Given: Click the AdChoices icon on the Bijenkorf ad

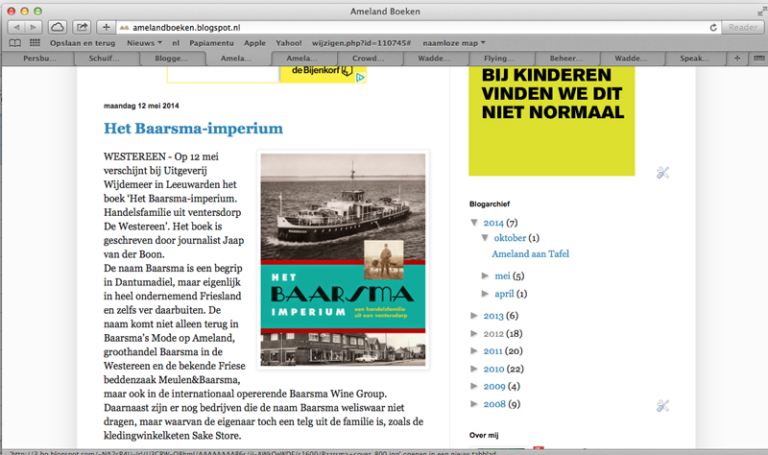Looking at the screenshot, I should (x=360, y=77).
